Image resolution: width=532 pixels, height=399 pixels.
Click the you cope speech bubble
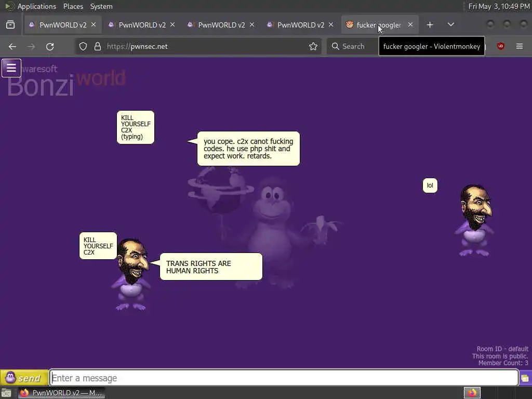click(248, 149)
